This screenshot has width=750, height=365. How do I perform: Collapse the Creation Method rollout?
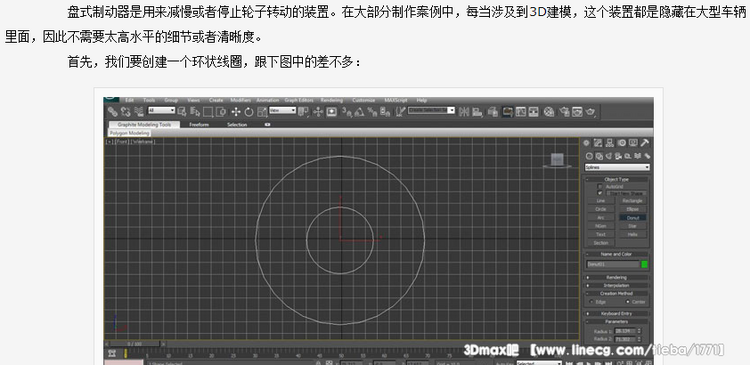617,293
